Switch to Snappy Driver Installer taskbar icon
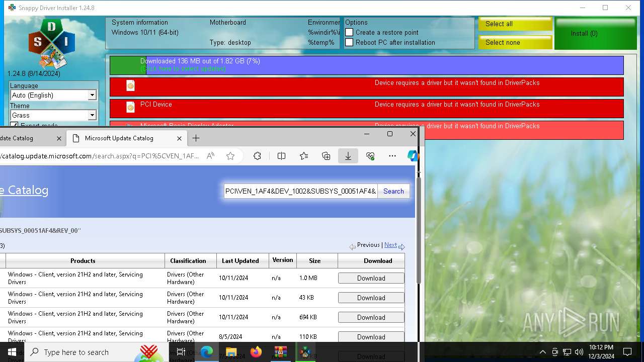 click(x=305, y=352)
